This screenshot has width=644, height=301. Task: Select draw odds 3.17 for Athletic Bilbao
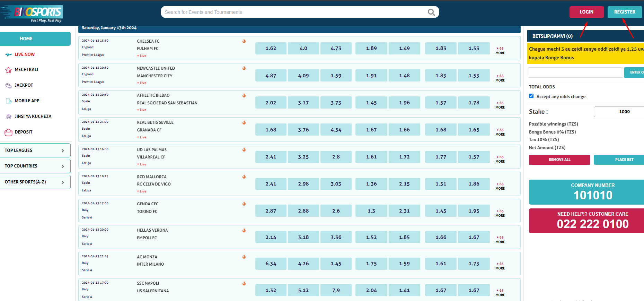pos(303,103)
